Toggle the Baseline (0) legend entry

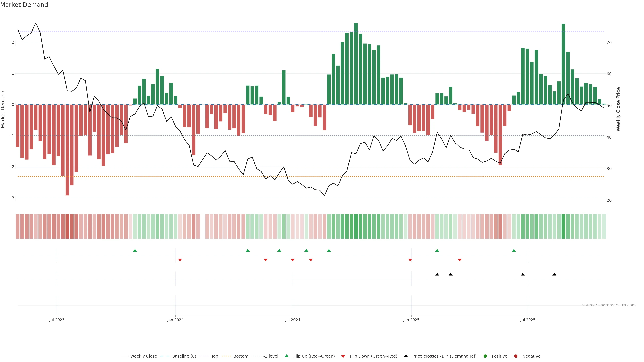184,356
